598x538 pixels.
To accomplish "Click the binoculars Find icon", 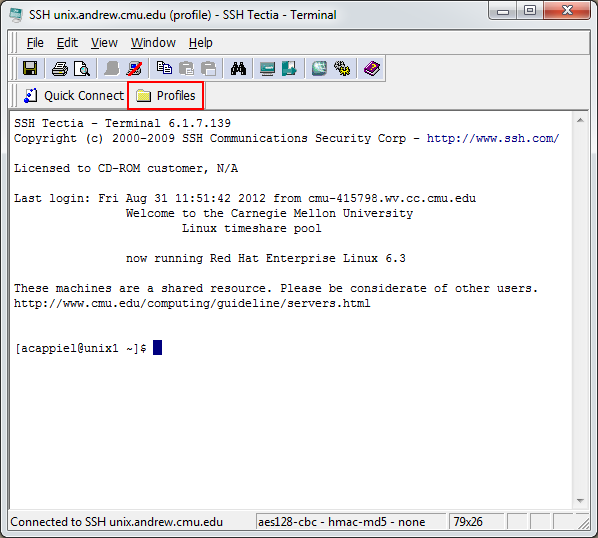I will pyautogui.click(x=238, y=69).
